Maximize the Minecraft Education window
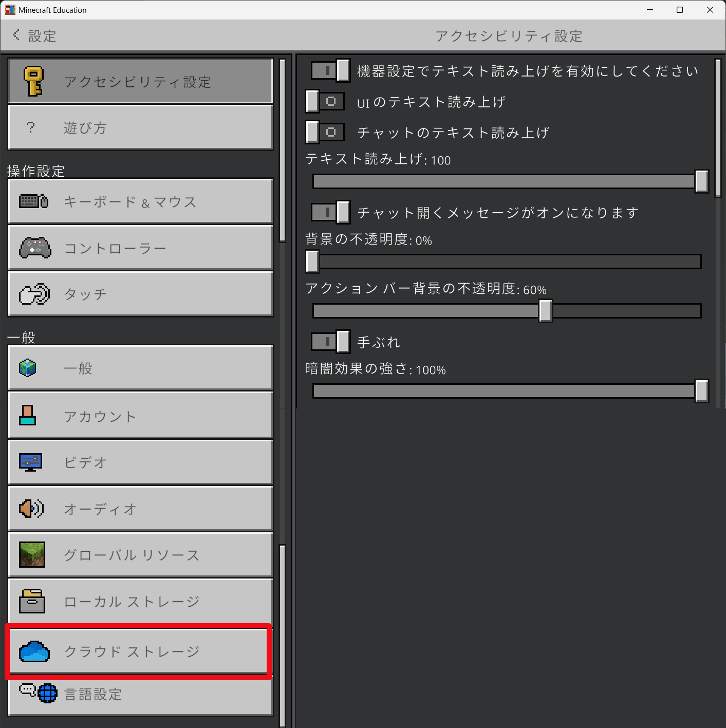The height and width of the screenshot is (728, 726). [680, 10]
